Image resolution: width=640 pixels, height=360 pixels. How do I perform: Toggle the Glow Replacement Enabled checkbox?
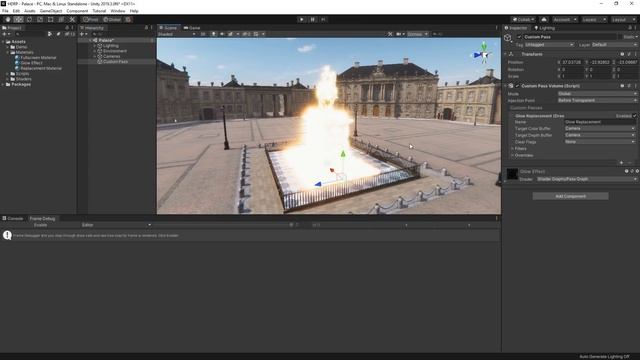click(x=634, y=116)
